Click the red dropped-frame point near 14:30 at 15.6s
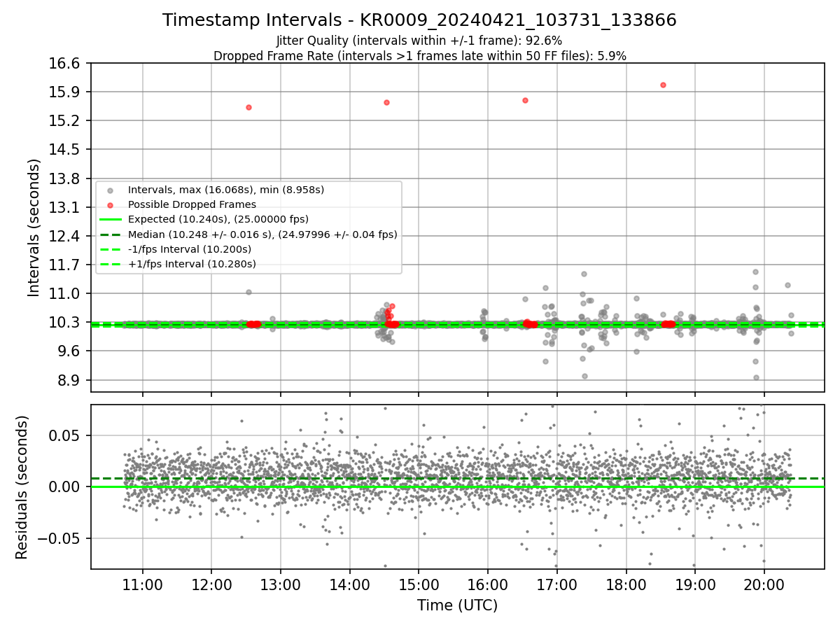The height and width of the screenshot is (630, 840). click(386, 102)
